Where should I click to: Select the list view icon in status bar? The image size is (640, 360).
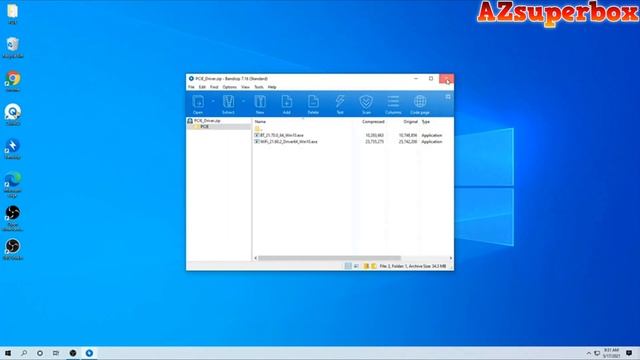click(x=356, y=266)
